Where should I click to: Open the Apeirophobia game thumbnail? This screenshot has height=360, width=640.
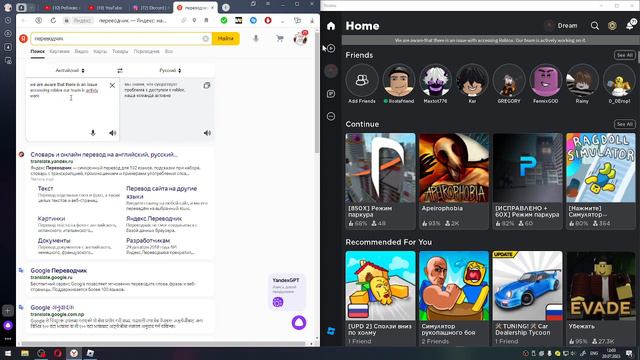click(453, 168)
